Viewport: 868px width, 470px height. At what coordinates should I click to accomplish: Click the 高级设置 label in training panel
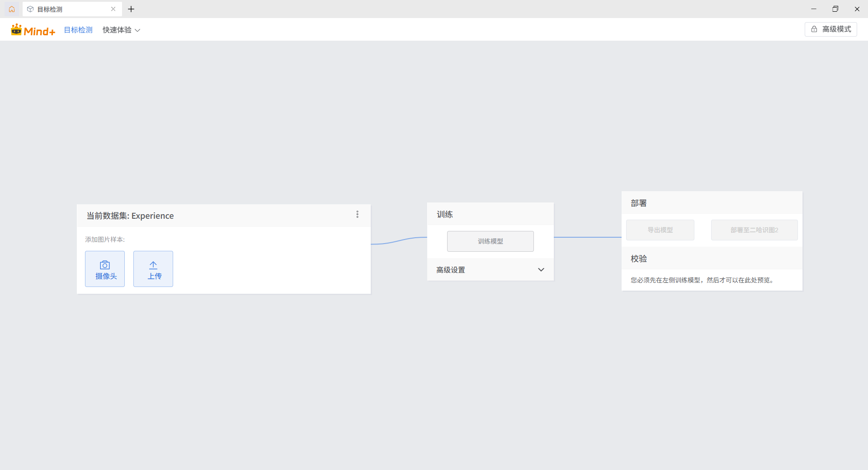tap(451, 270)
